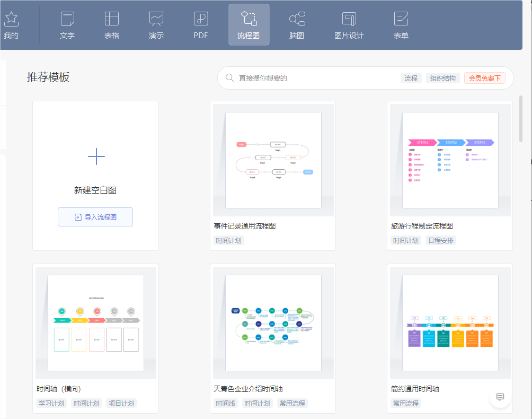This screenshot has height=419, width=532.
Task: Open the 旅游行程制定流程图 template
Action: [449, 160]
